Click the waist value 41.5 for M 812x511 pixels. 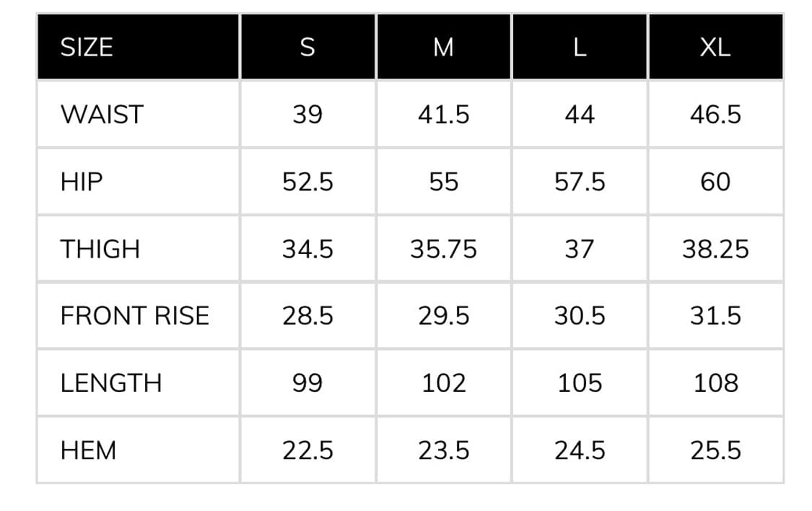click(443, 115)
